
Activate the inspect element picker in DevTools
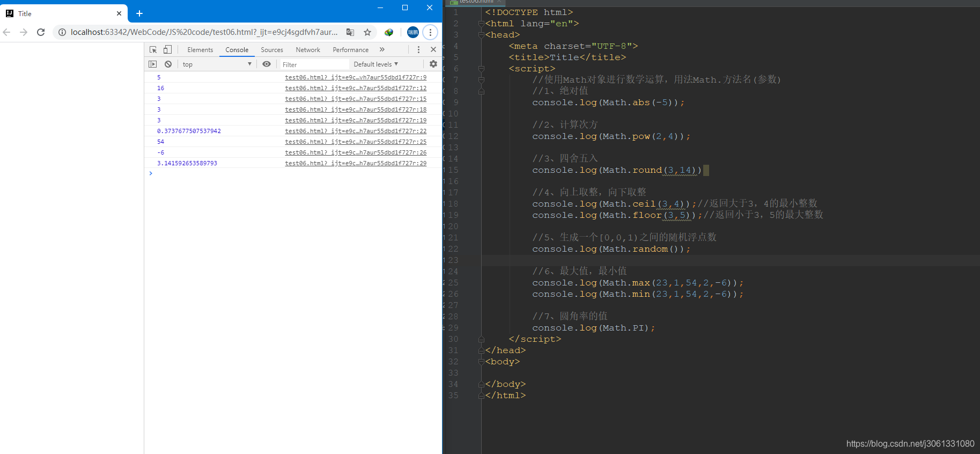153,49
